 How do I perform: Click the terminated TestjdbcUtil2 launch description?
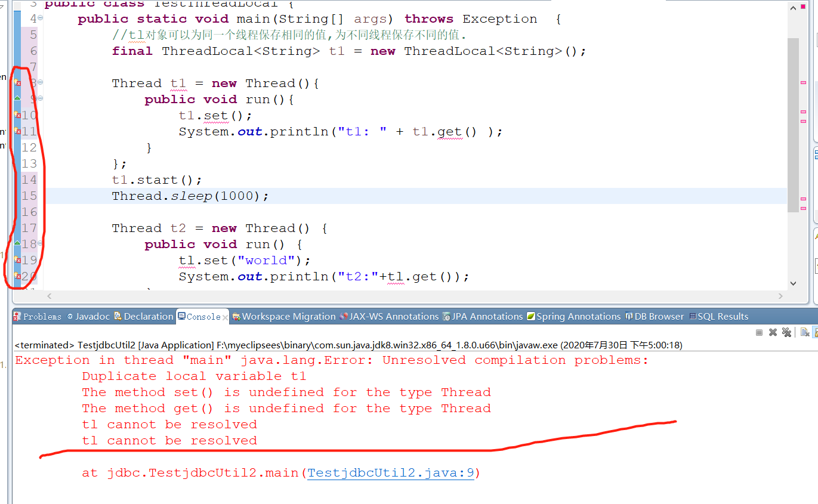348,345
